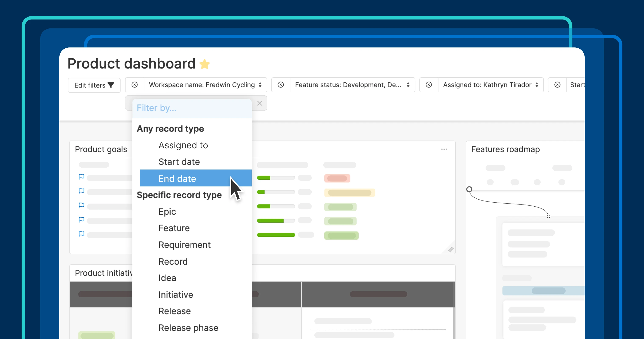Screen dimensions: 644x339
Task: Click the yellow favorite star icon
Action: click(x=204, y=64)
